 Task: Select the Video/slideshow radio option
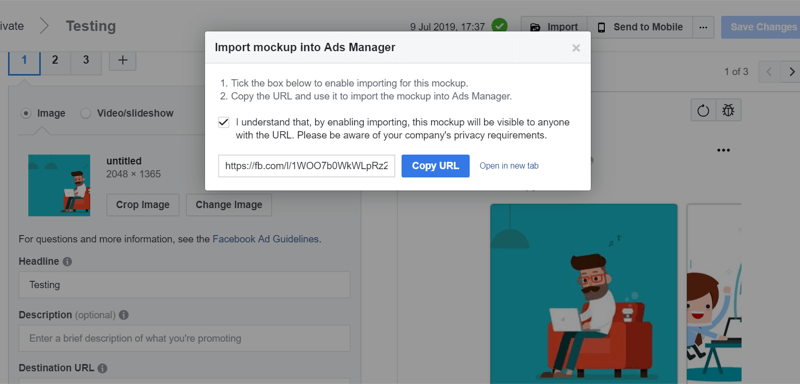[86, 113]
